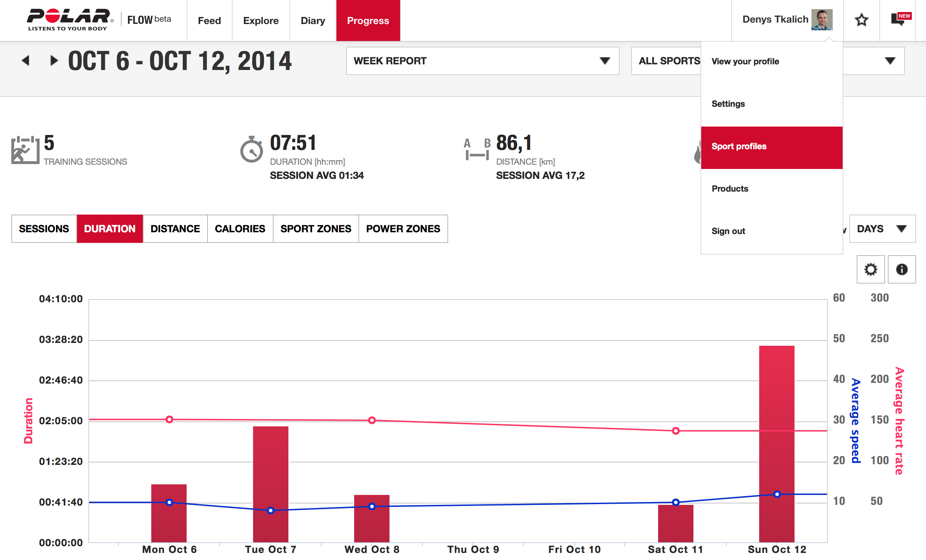The image size is (926, 560).
Task: Switch to the Sessions tab
Action: 44,228
